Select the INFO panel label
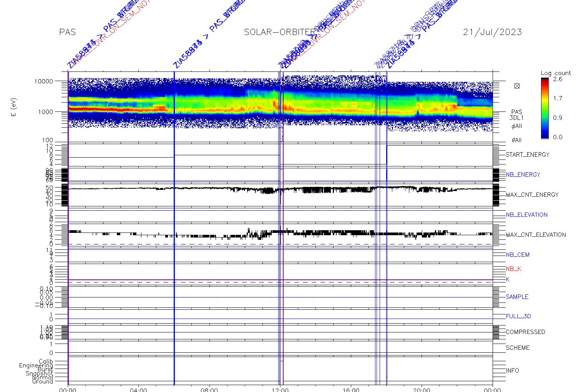The image size is (581, 392). coord(512,371)
